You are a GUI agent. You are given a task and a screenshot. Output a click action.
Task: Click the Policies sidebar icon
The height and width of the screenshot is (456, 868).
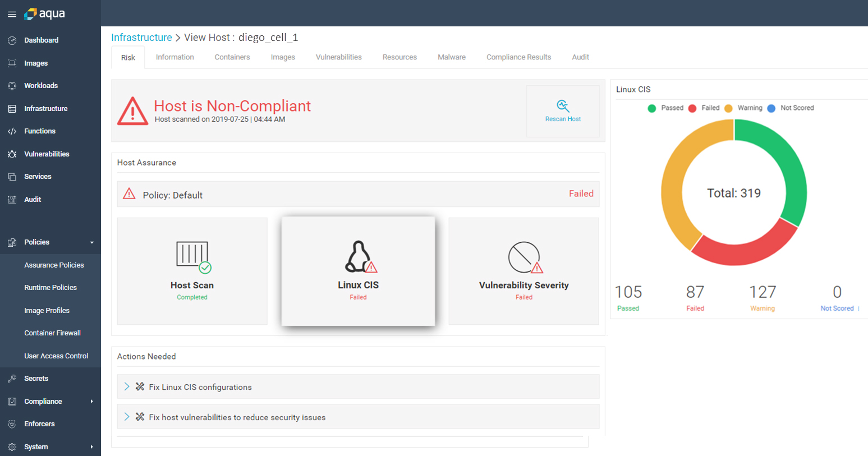tap(12, 242)
